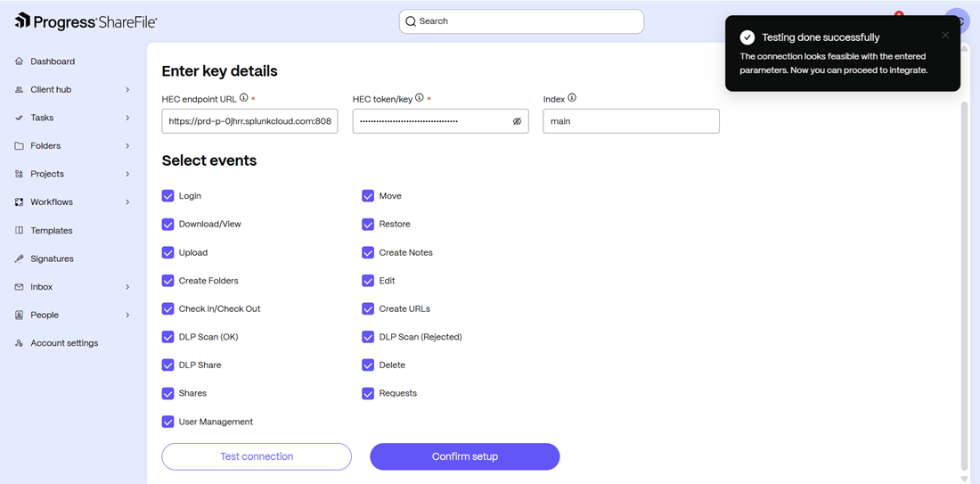Click the top Search box
Viewport: 980px width, 484px height.
point(521,21)
